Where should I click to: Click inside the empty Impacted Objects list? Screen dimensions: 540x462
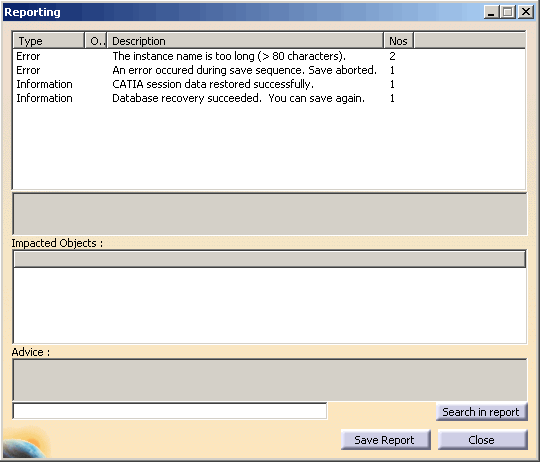pyautogui.click(x=270, y=305)
